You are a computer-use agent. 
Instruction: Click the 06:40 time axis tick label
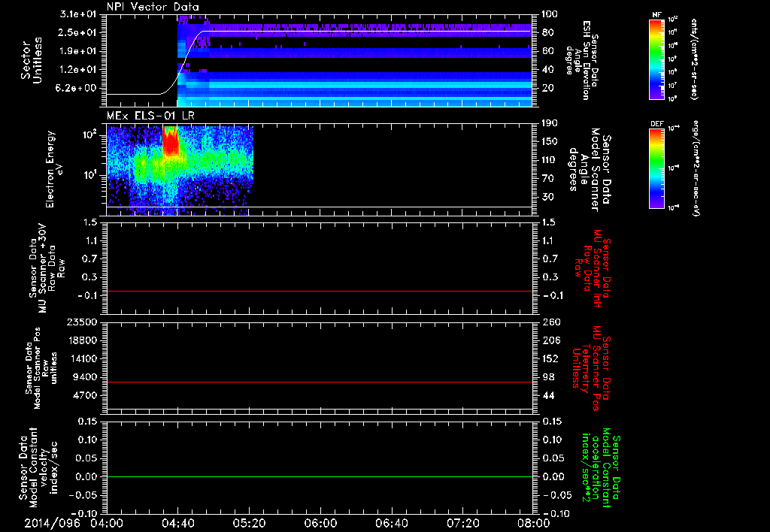click(x=392, y=524)
